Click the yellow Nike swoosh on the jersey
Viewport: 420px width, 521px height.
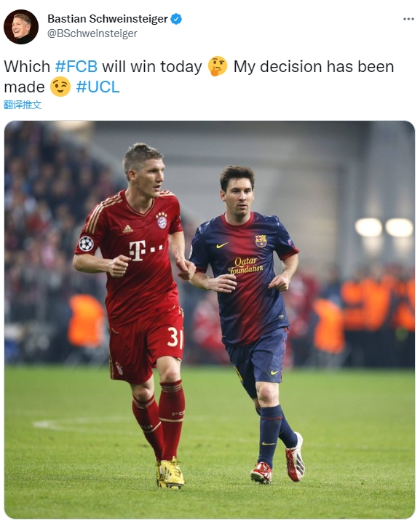(x=222, y=245)
